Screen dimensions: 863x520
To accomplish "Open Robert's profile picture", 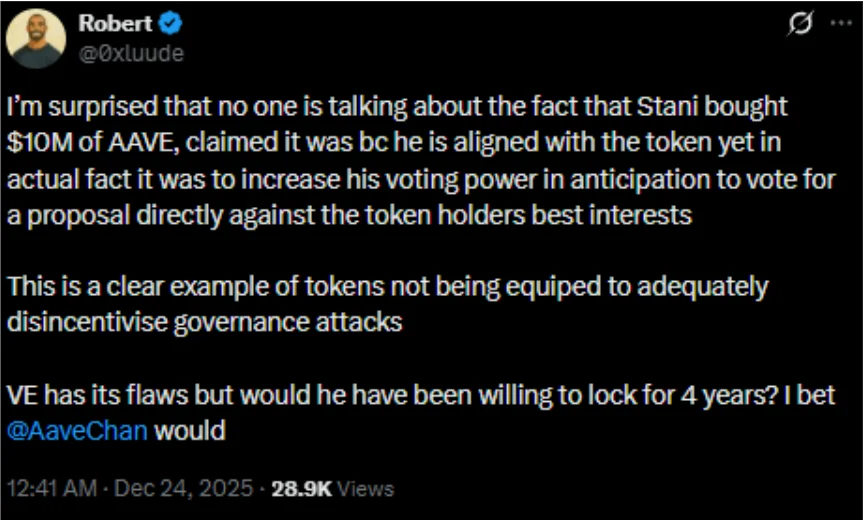I will [37, 38].
